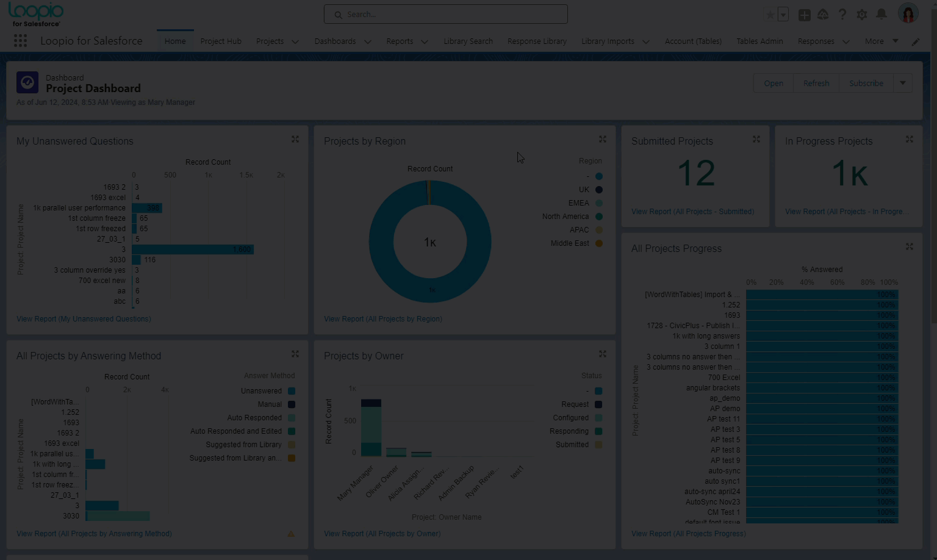Click the North America legend swatch
937x560 pixels.
pyautogui.click(x=599, y=217)
